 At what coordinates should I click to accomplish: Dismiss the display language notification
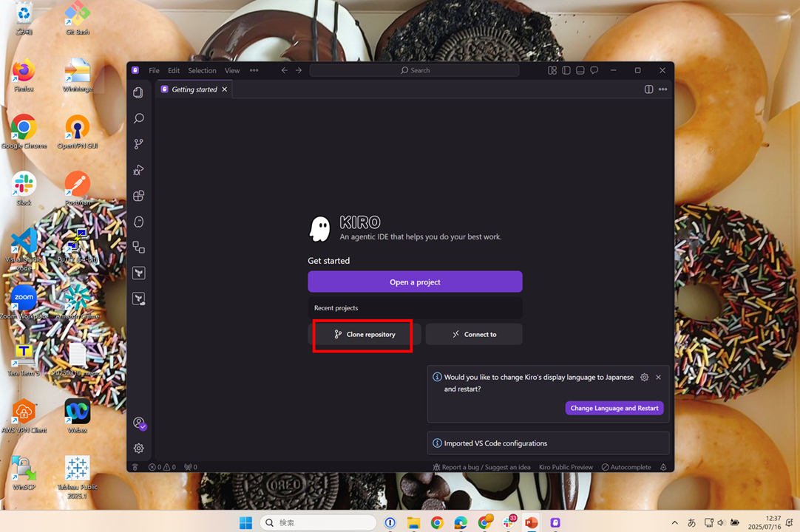658,378
